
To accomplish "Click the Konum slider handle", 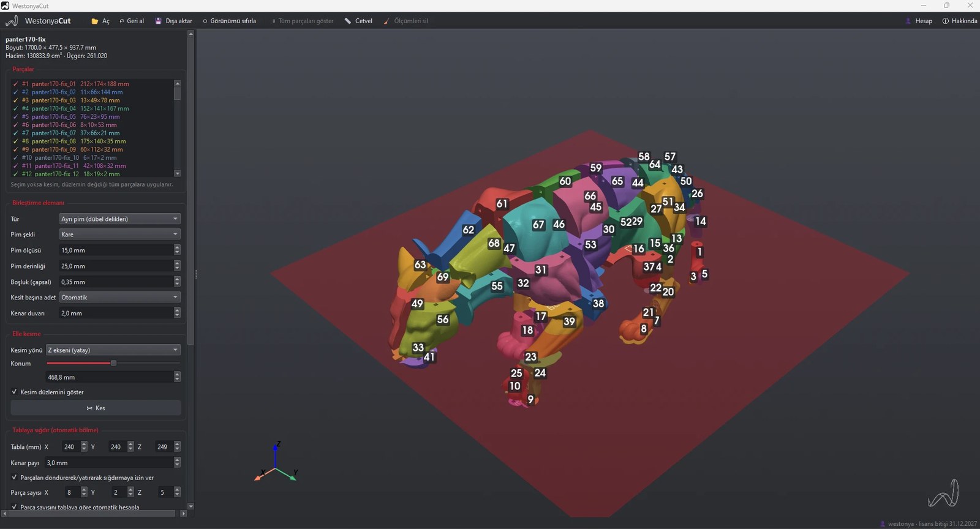I will coord(113,363).
